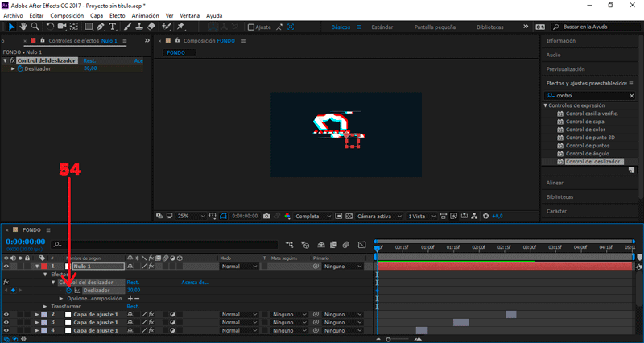The image size is (644, 343).
Task: Open the 1 Vista layout dropdown
Action: (421, 216)
